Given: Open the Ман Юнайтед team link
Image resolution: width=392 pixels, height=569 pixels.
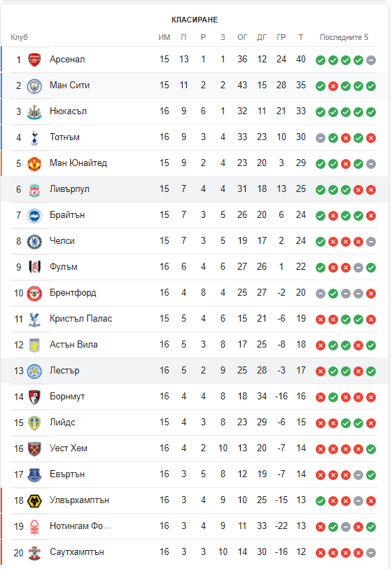Looking at the screenshot, I should (78, 163).
